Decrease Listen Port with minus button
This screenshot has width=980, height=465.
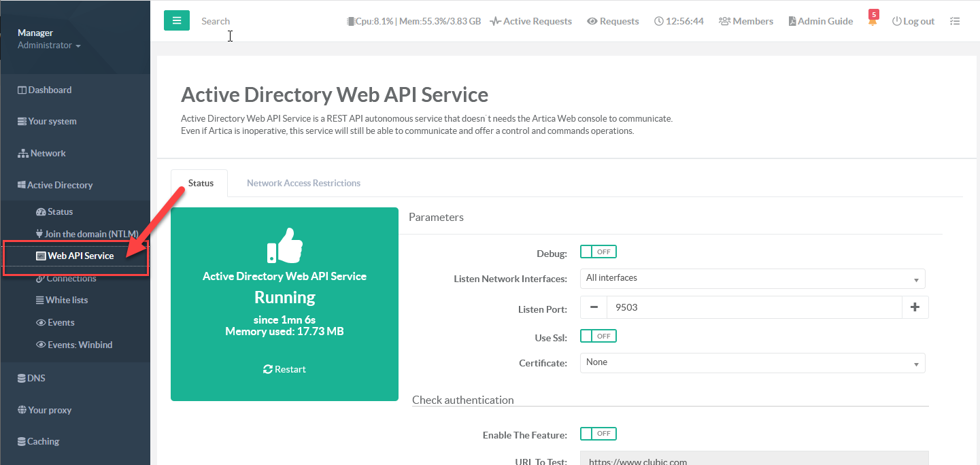click(x=594, y=307)
